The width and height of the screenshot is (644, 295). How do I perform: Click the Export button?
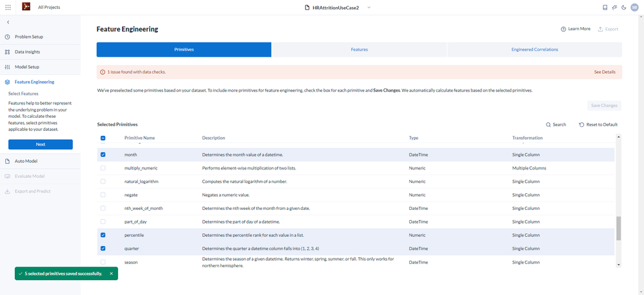click(x=608, y=29)
